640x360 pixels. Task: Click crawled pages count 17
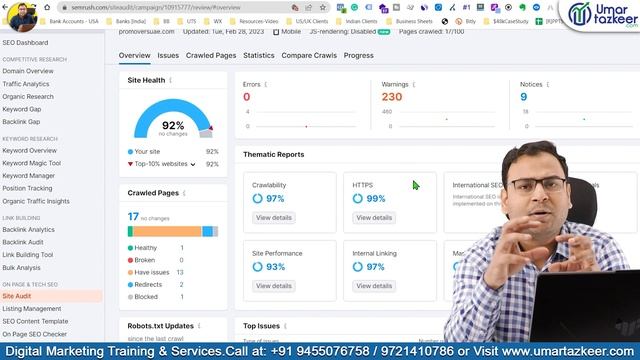pyautogui.click(x=133, y=217)
